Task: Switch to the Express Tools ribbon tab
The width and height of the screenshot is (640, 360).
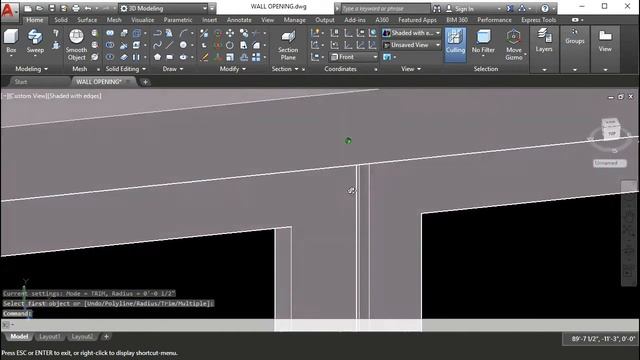Action: click(x=538, y=20)
